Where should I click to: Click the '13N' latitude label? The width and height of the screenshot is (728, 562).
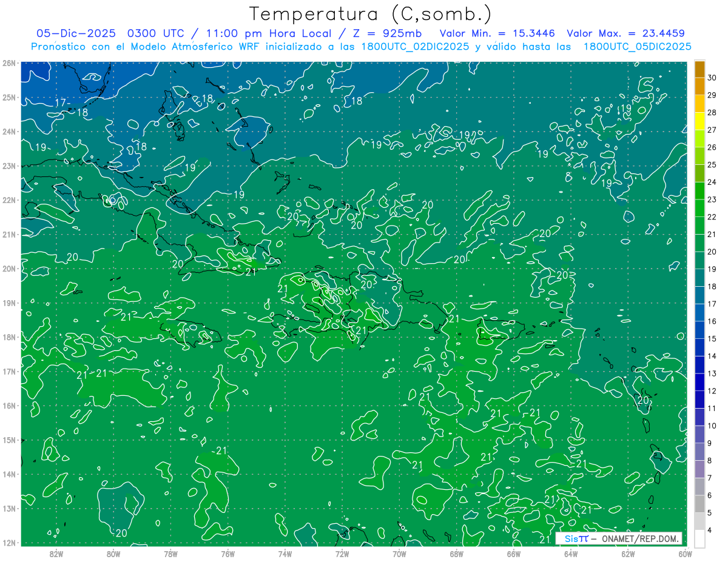click(x=9, y=509)
